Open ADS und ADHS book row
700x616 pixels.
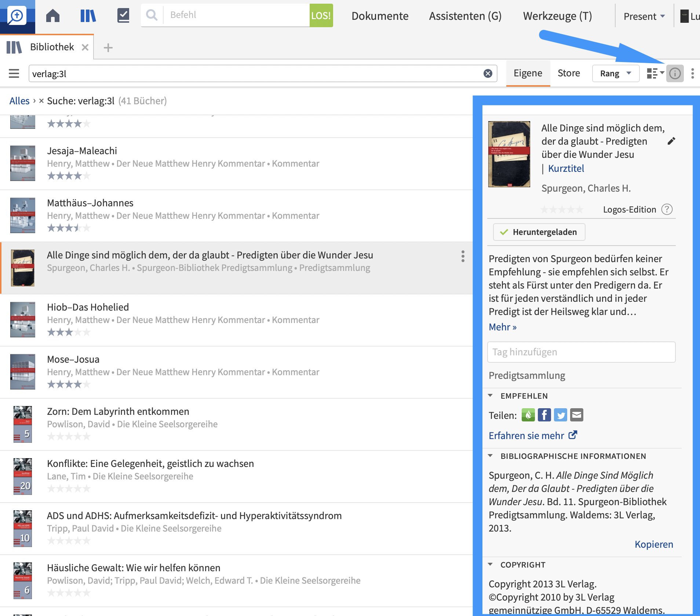(236, 529)
